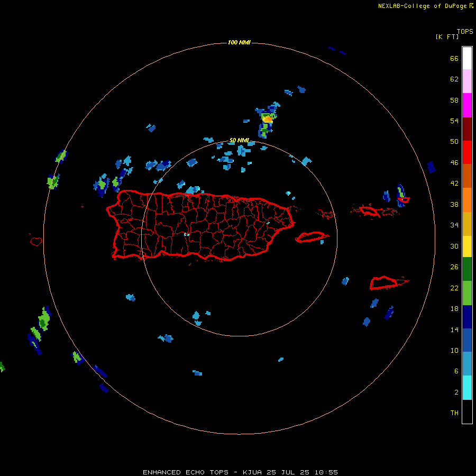This screenshot has height=476, width=476.
Task: Click the 50 NMI range ring label
Action: pyautogui.click(x=239, y=140)
